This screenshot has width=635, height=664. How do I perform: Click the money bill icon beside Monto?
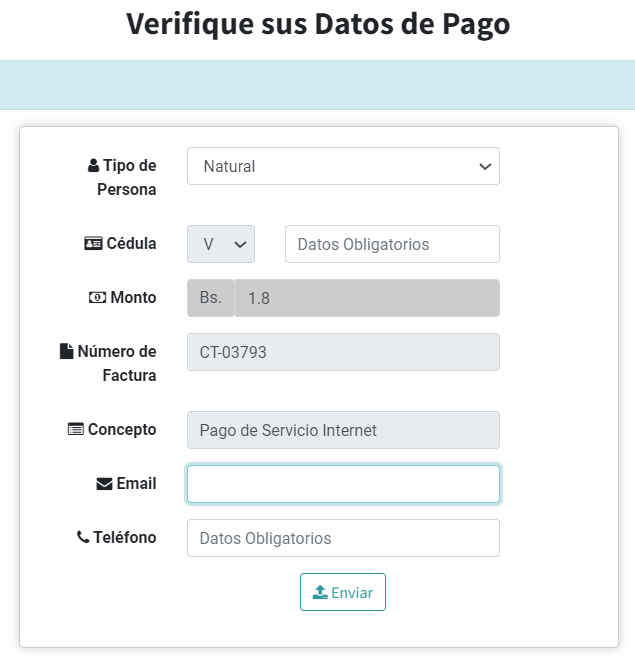tap(97, 297)
